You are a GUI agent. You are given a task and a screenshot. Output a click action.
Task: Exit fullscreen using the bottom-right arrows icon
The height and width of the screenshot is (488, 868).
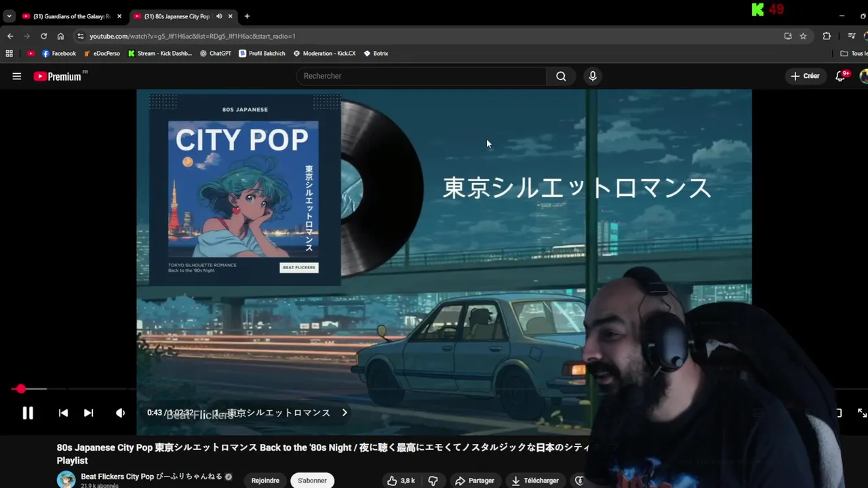click(862, 413)
